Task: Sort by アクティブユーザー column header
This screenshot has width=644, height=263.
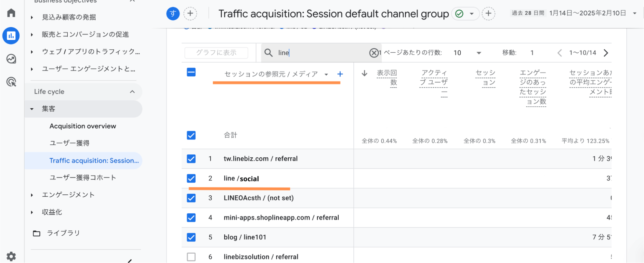Action: pyautogui.click(x=434, y=83)
